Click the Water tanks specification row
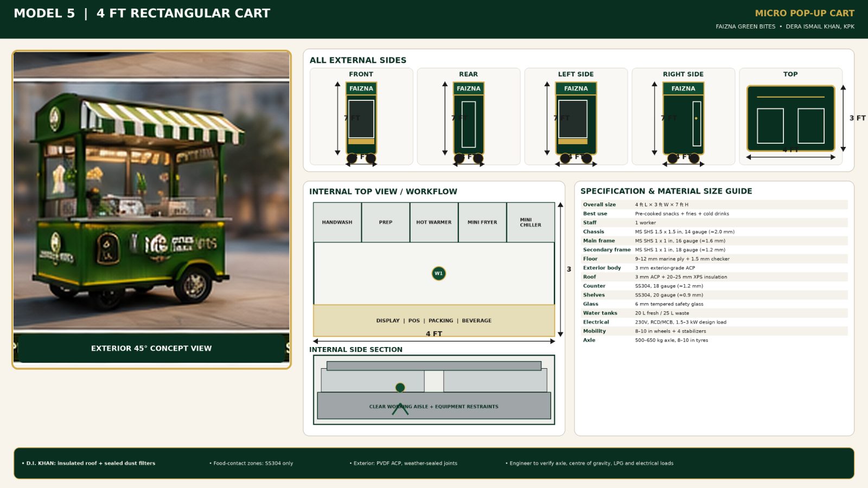The height and width of the screenshot is (488, 868). point(714,313)
